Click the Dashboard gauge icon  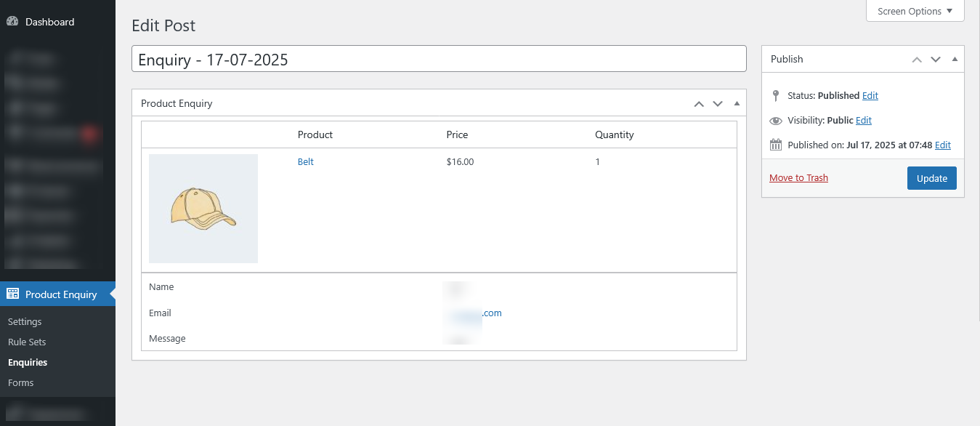(12, 22)
